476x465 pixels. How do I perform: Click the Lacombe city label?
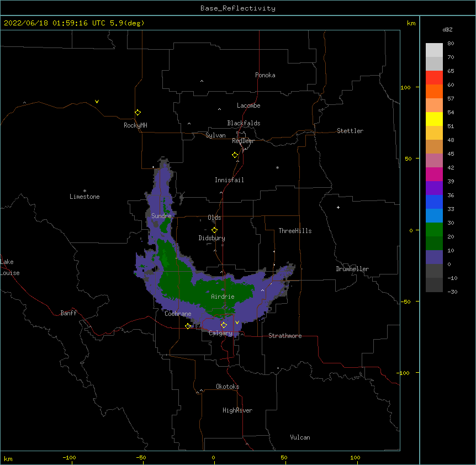[x=248, y=105]
